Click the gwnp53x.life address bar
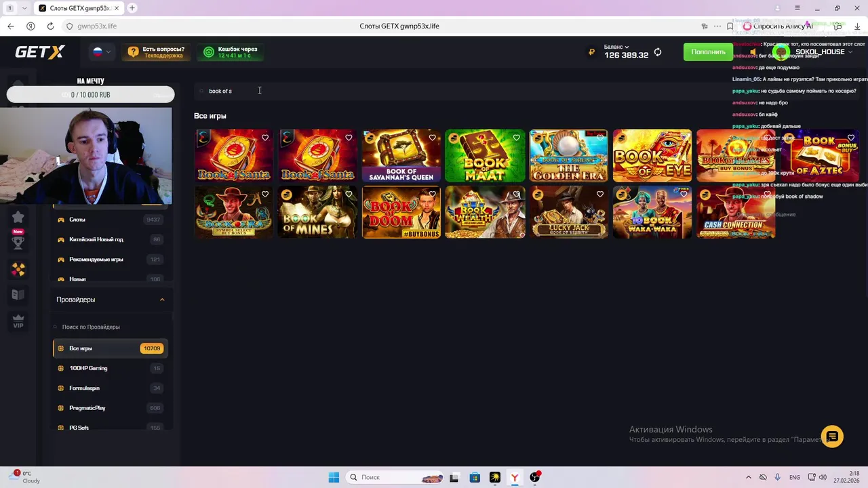Screen dimensions: 868x488 [x=96, y=26]
